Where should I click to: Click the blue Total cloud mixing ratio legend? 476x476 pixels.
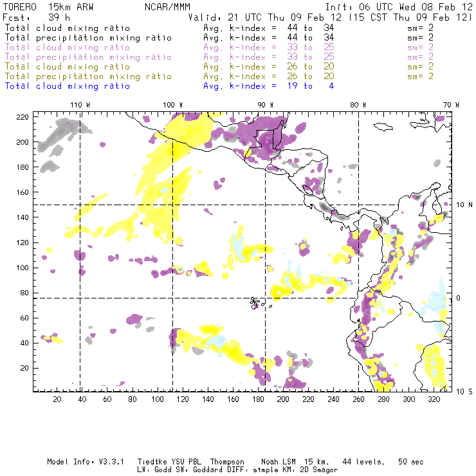(67, 86)
